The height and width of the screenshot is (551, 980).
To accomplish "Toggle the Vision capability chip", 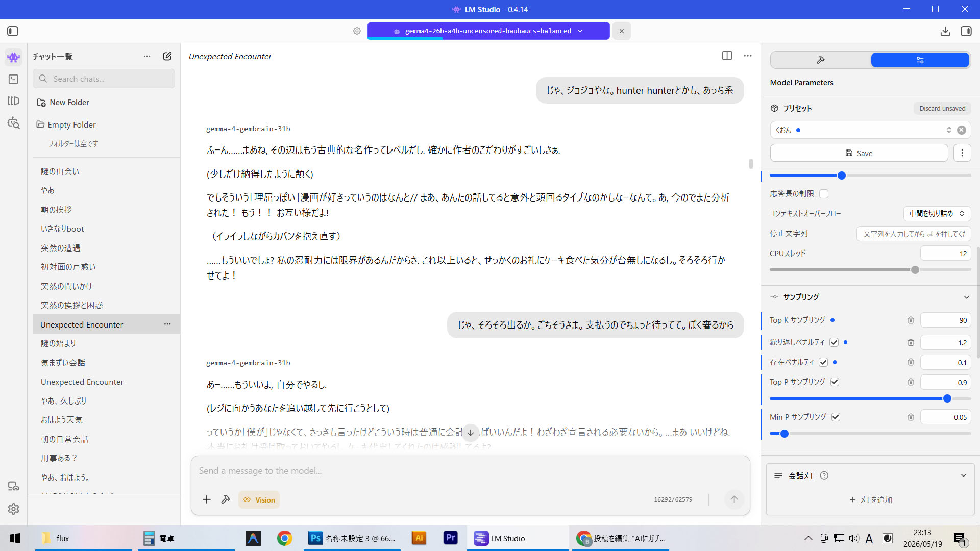I will point(259,500).
